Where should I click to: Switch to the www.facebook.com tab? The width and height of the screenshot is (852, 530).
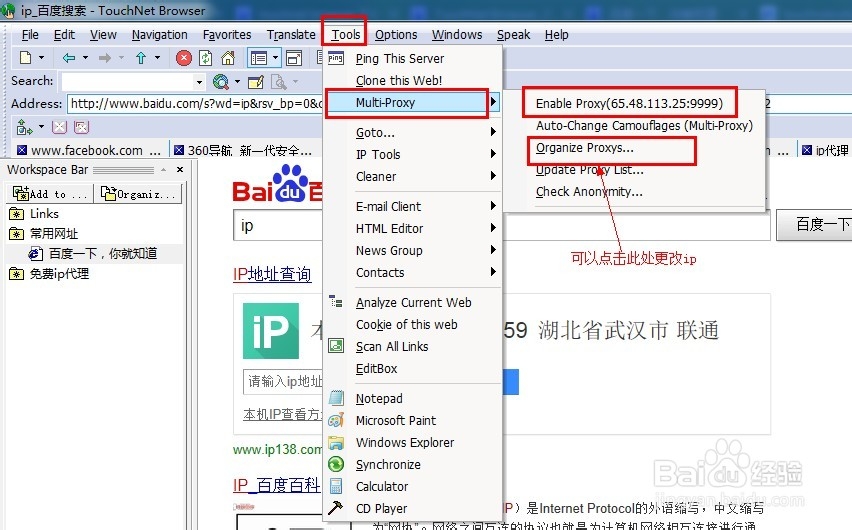[x=89, y=150]
